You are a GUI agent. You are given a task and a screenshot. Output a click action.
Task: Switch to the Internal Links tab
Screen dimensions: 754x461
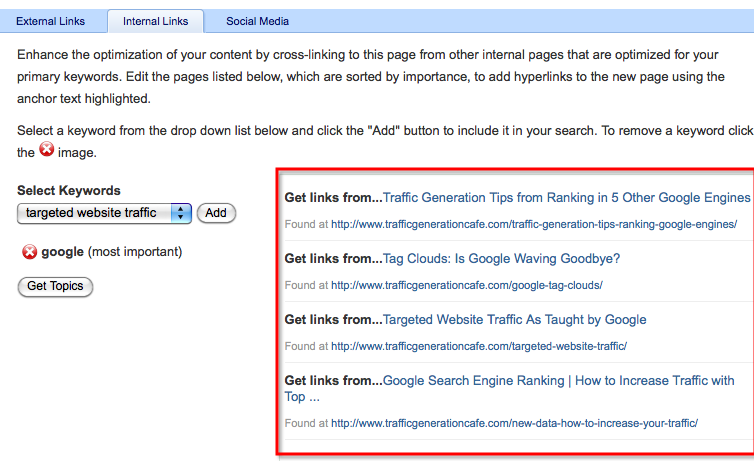click(x=155, y=21)
